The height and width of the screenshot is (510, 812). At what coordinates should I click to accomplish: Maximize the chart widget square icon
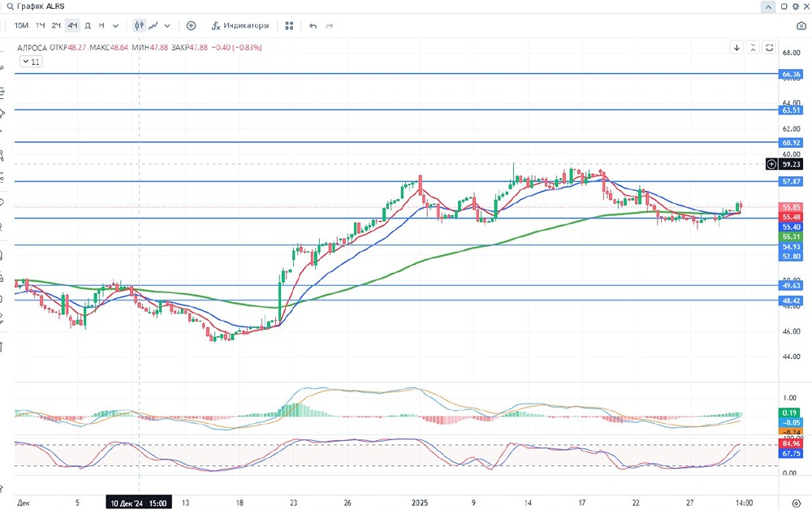click(784, 6)
